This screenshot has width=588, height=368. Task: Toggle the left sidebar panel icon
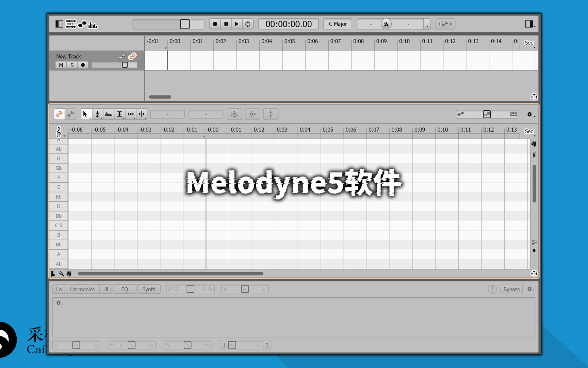pos(59,24)
